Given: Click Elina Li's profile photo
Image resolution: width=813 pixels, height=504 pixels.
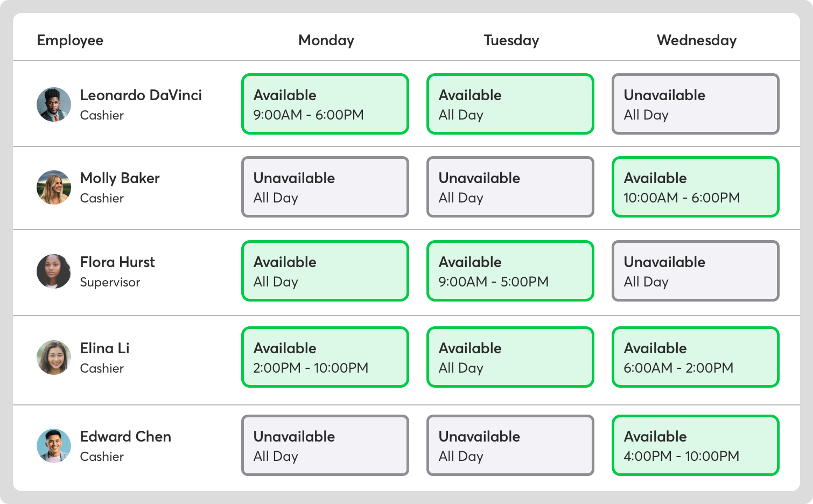Looking at the screenshot, I should [54, 358].
